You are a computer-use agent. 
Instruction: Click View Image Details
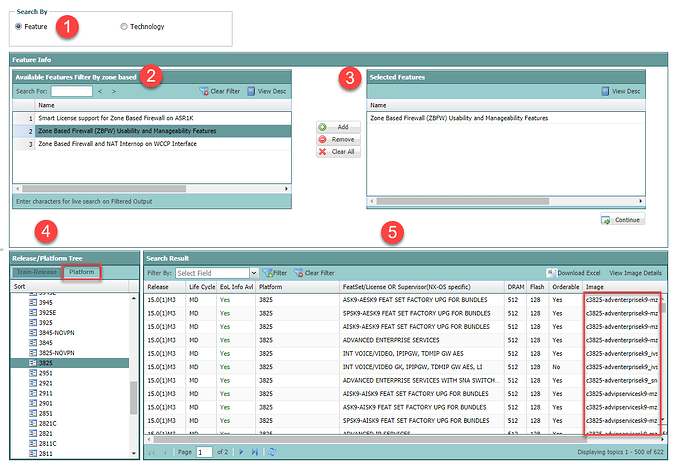click(635, 273)
